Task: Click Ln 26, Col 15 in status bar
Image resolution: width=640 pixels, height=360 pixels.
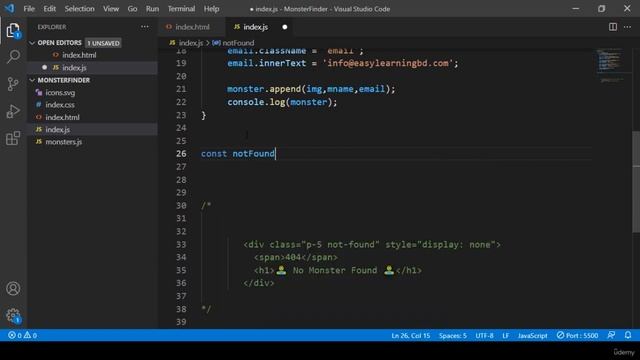Action: (x=411, y=336)
